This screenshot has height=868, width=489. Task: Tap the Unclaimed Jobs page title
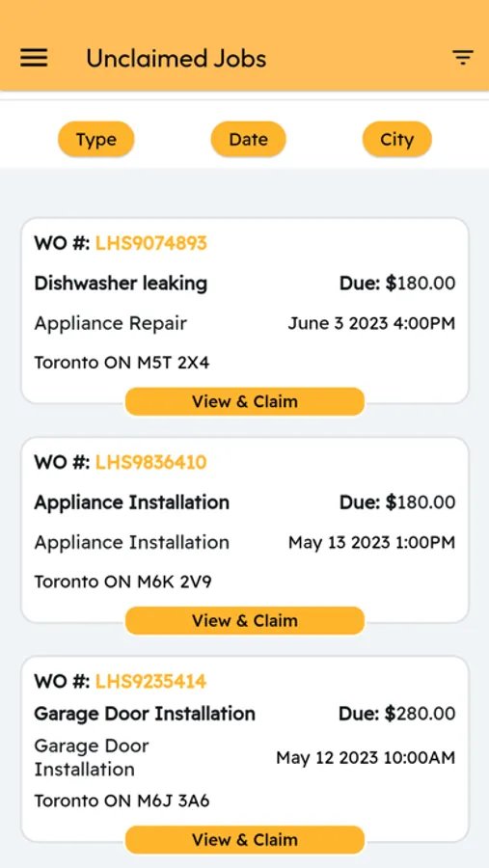(177, 59)
